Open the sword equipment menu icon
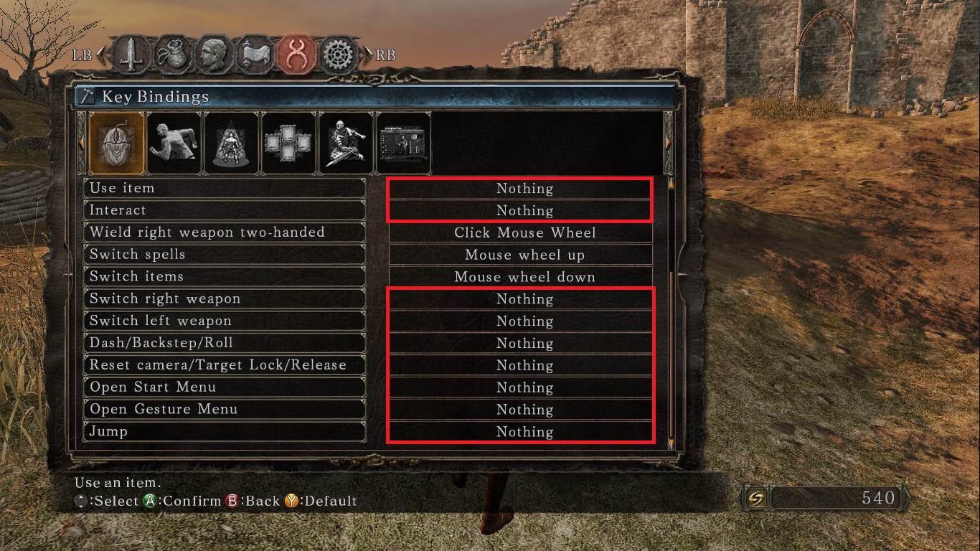Image resolution: width=980 pixels, height=551 pixels. [131, 55]
